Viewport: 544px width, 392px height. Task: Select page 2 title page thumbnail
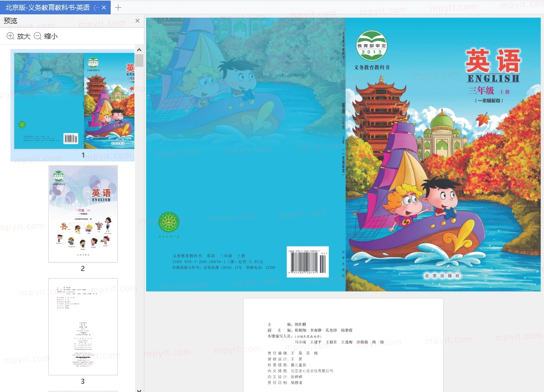(x=83, y=214)
